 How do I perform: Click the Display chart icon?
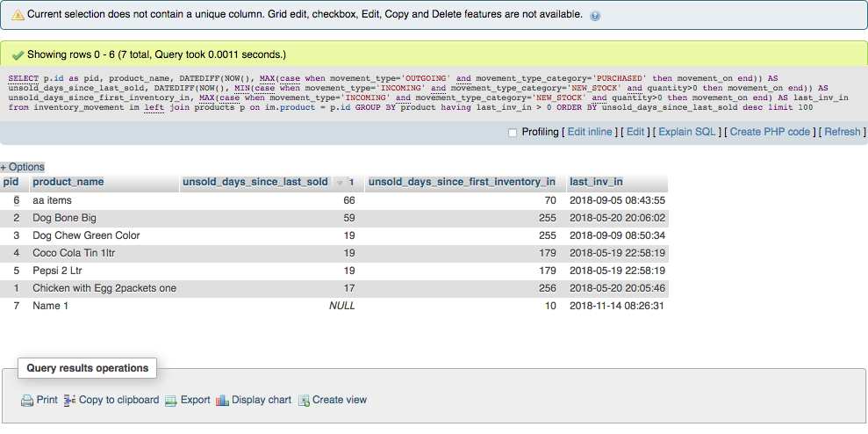pos(222,401)
